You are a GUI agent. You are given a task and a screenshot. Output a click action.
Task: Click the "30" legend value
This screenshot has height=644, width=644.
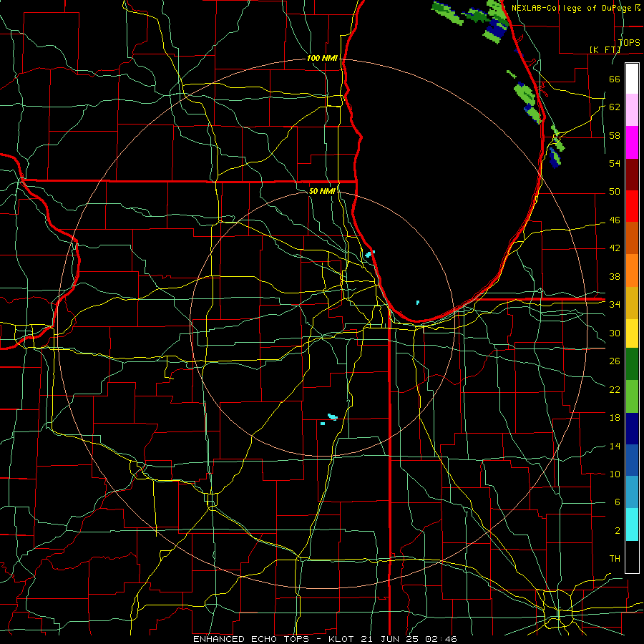click(x=615, y=333)
